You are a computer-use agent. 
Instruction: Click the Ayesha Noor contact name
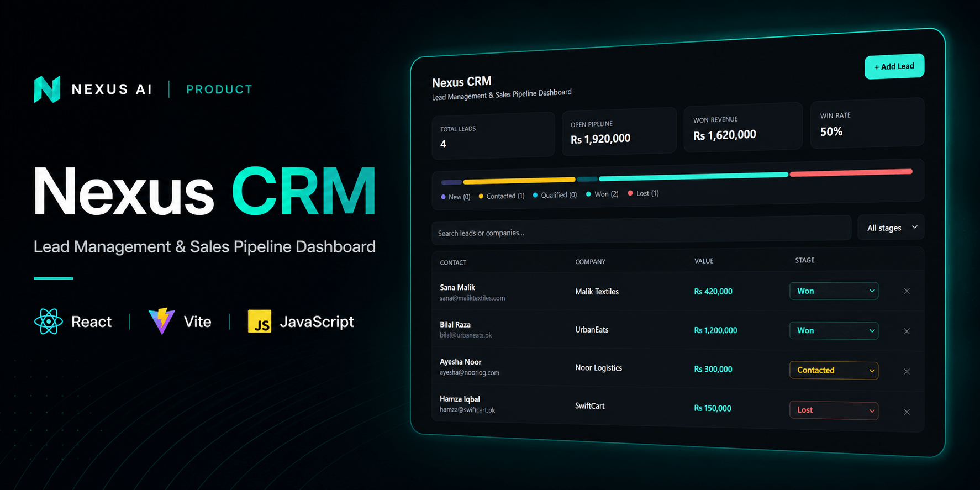coord(461,362)
